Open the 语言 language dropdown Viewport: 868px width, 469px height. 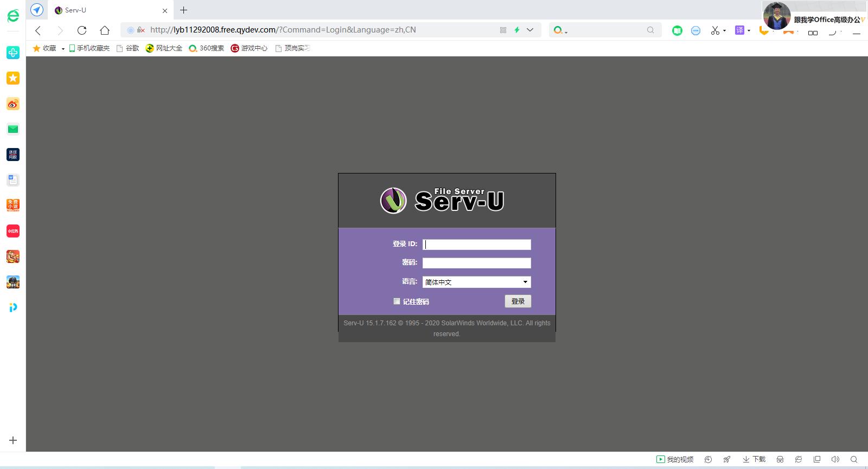coord(476,282)
